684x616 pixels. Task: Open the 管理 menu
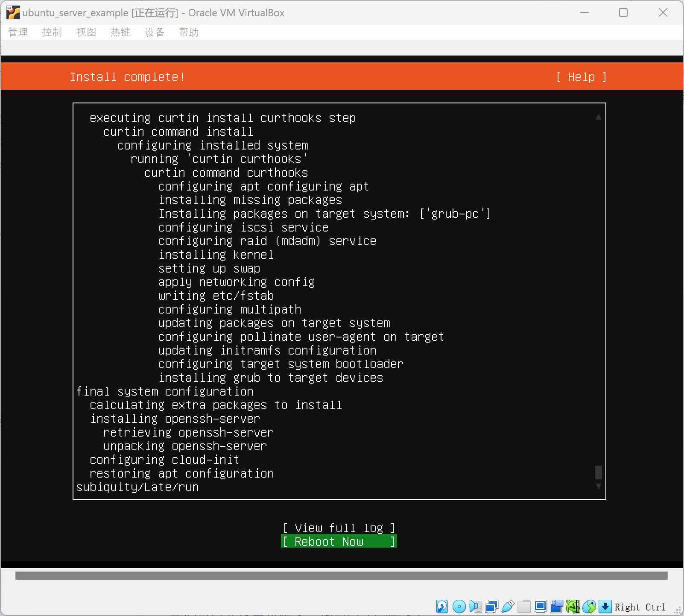pos(18,32)
